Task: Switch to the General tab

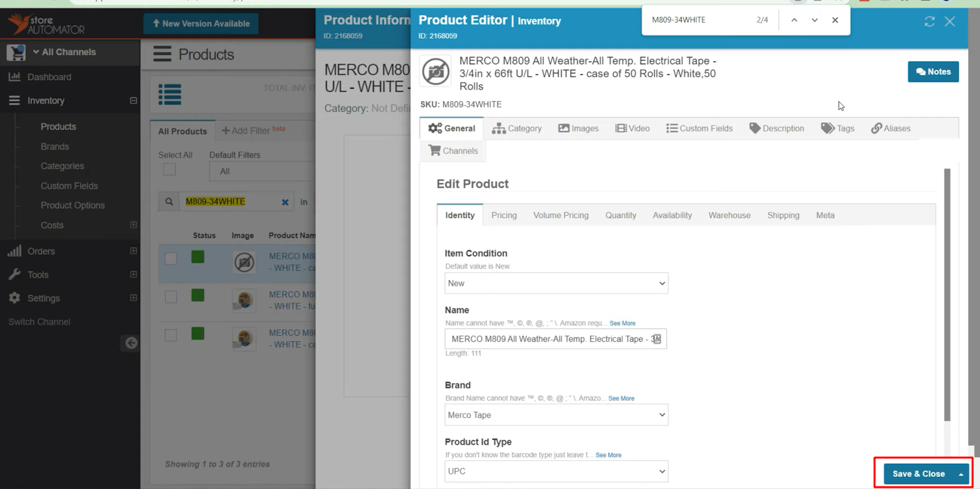Action: (451, 128)
